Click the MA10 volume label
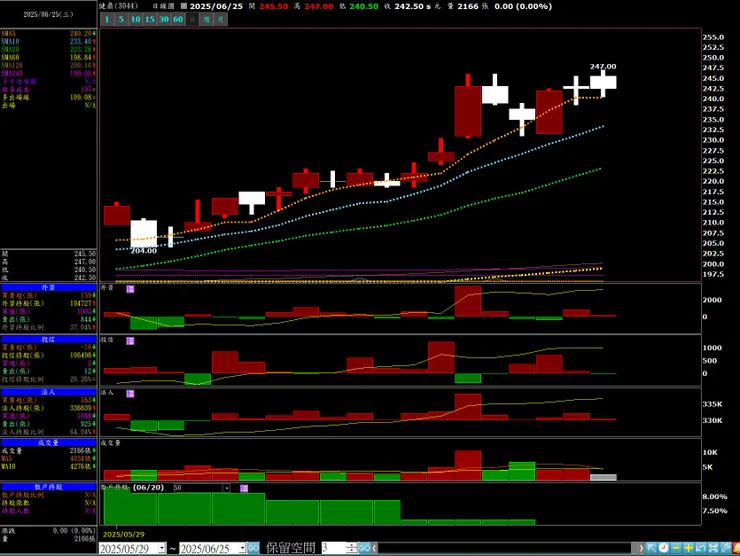 pos(8,466)
